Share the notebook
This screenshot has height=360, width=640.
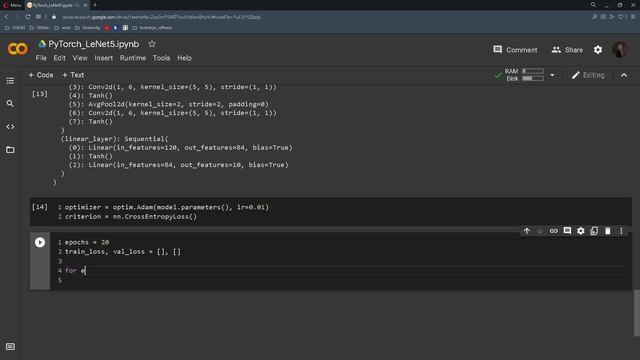tap(567, 50)
